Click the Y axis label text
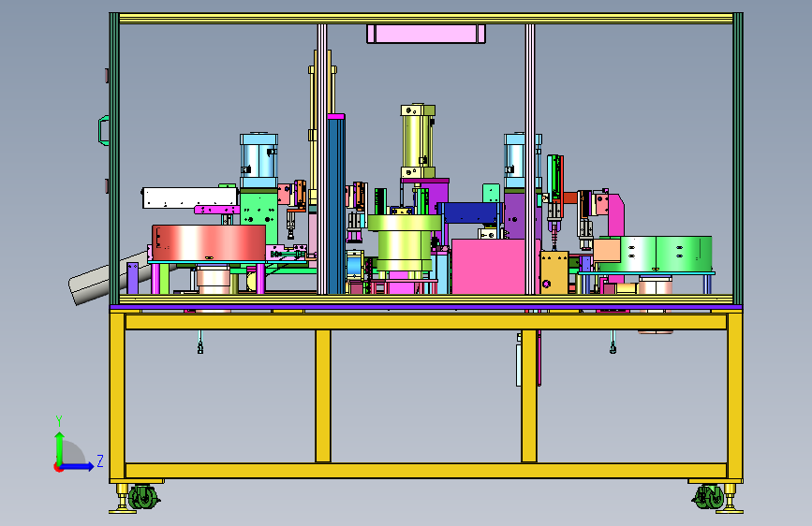Screen dimensions: 812x526 pos(59,421)
